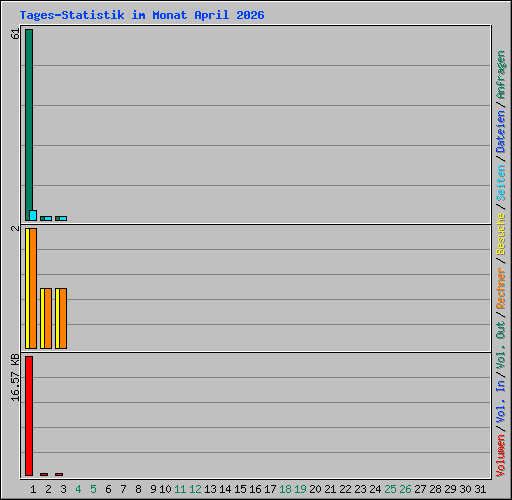This screenshot has height=500, width=512.
Task: Click day label '30' on the x-axis
Action: click(465, 489)
